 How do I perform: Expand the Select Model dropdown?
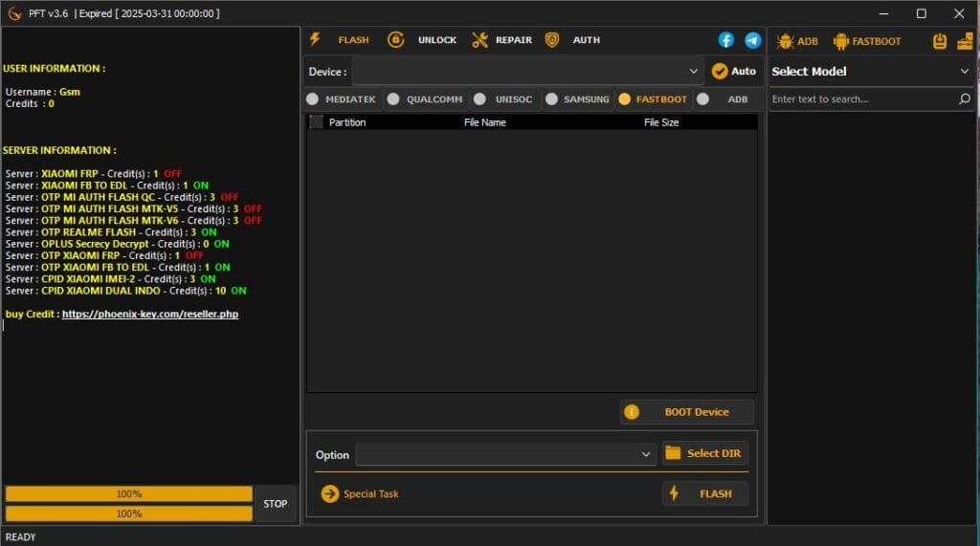tap(871, 71)
